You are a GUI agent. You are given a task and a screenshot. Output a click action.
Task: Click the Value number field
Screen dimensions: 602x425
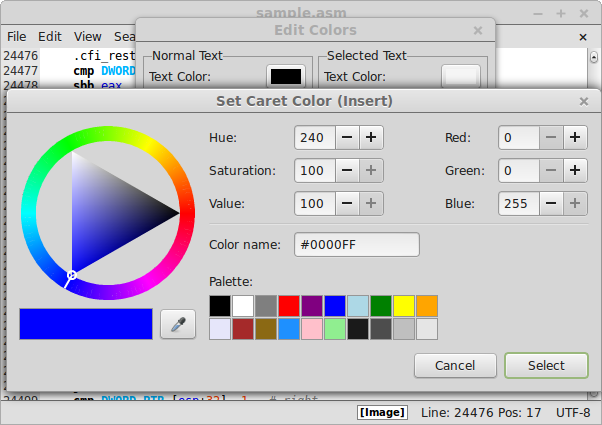point(315,203)
